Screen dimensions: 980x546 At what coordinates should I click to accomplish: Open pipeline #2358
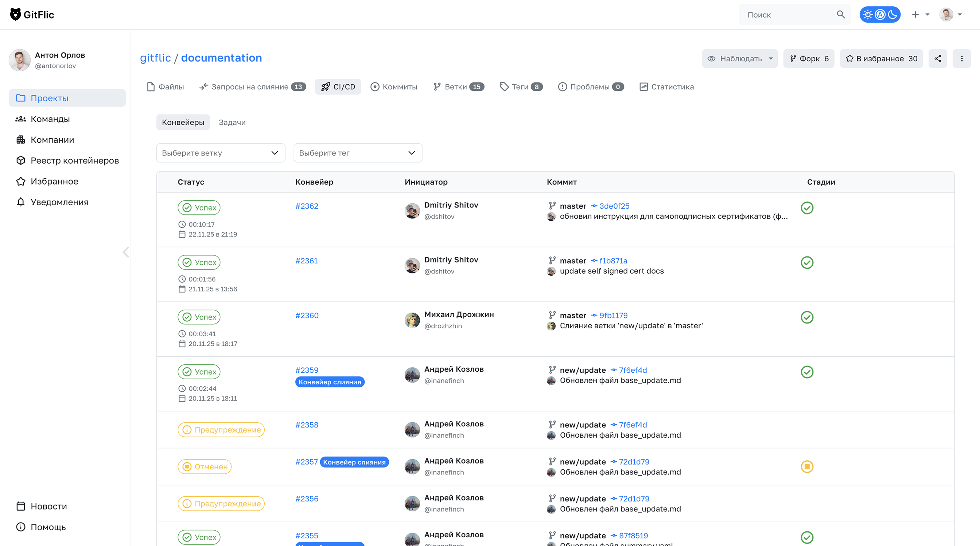pyautogui.click(x=307, y=425)
